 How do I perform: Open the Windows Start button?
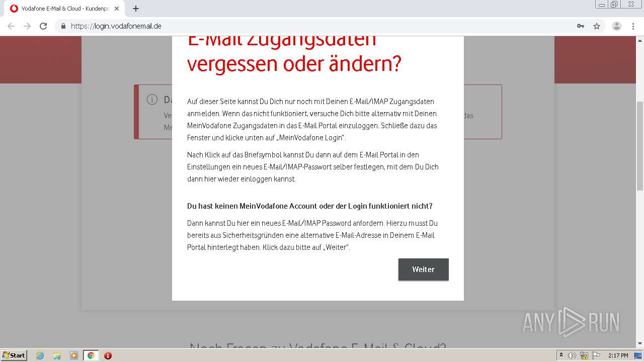(x=14, y=355)
